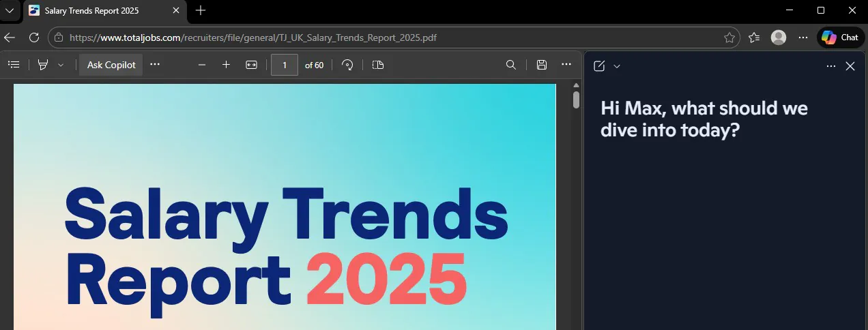The image size is (868, 330).
Task: Zoom out of the PDF
Action: [x=202, y=65]
